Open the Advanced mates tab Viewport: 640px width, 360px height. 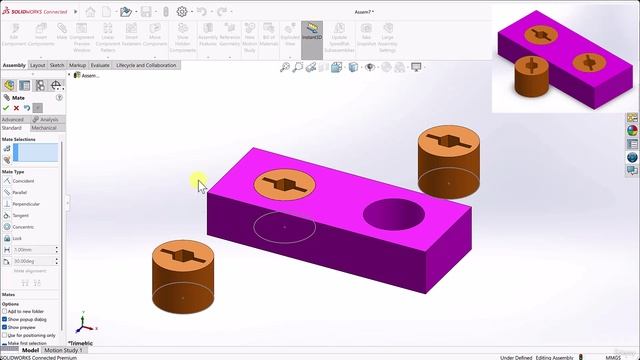point(15,120)
